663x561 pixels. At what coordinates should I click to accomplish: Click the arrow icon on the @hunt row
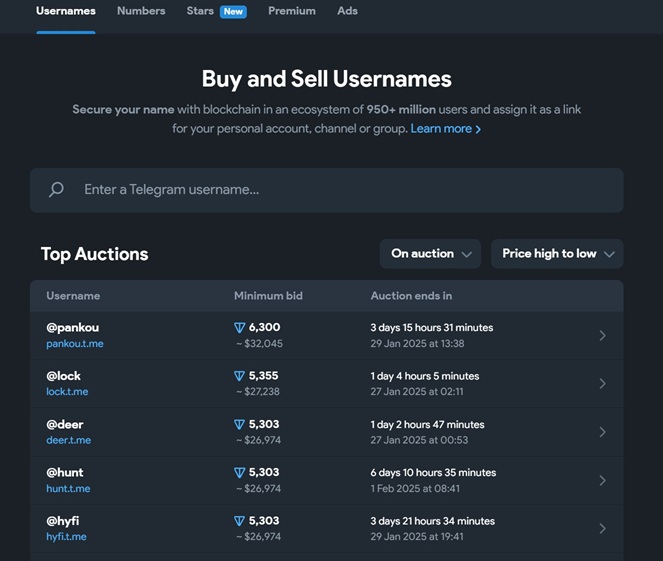pyautogui.click(x=602, y=480)
